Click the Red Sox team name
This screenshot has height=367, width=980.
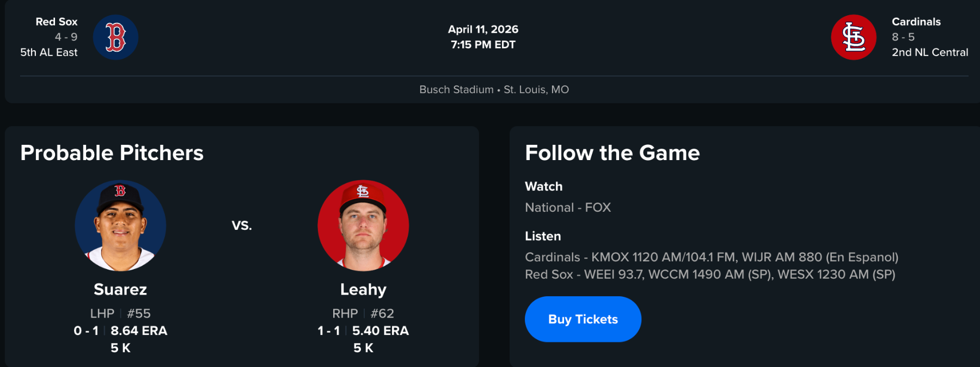point(57,22)
